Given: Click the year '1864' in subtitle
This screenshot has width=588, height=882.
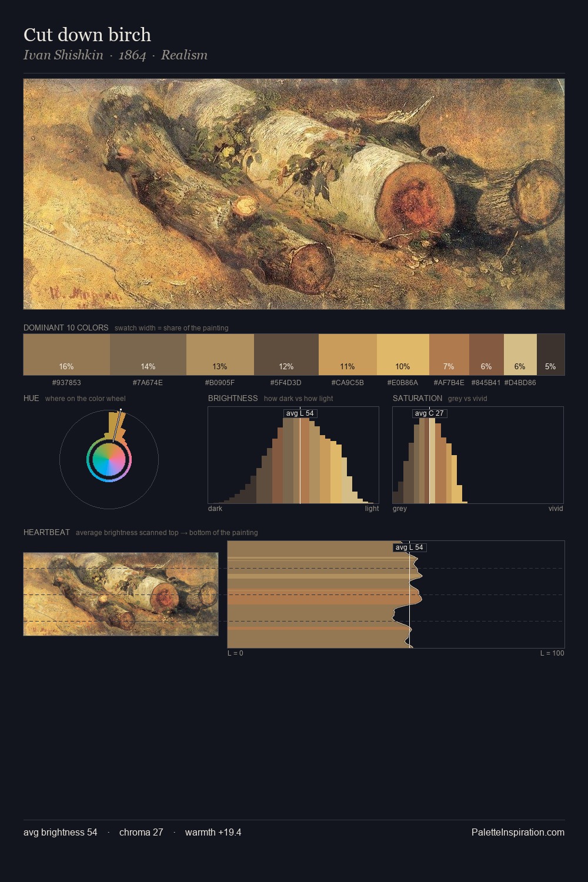Looking at the screenshot, I should (x=132, y=55).
